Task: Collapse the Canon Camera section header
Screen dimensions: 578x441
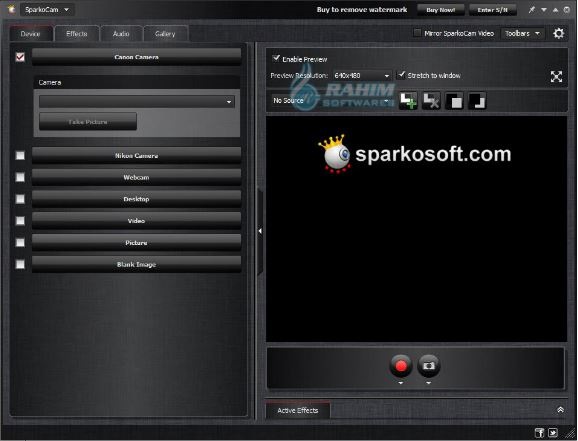Action: (136, 57)
